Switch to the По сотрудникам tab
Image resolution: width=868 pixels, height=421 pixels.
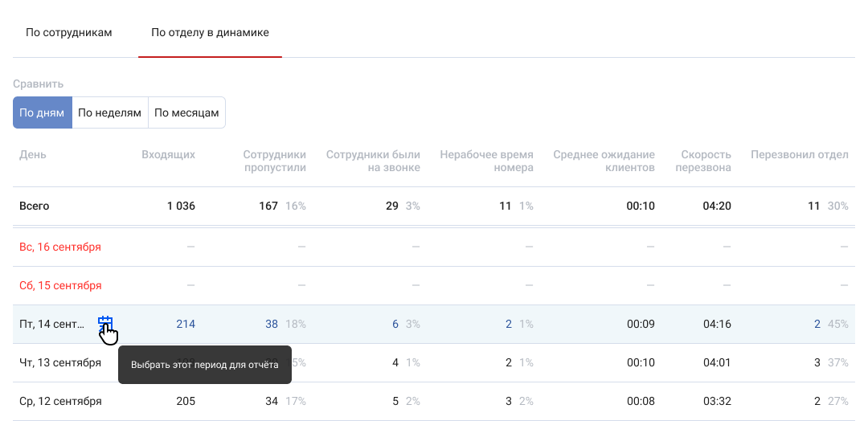68,33
